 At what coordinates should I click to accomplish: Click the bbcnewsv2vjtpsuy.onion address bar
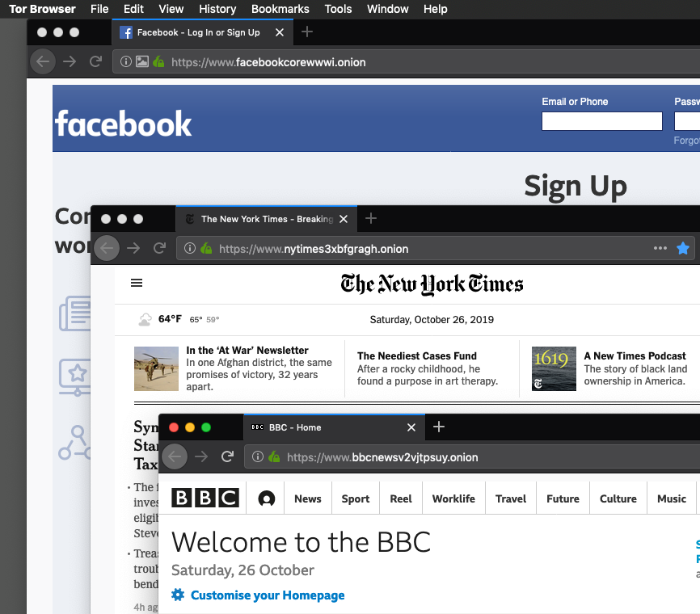[x=472, y=457]
